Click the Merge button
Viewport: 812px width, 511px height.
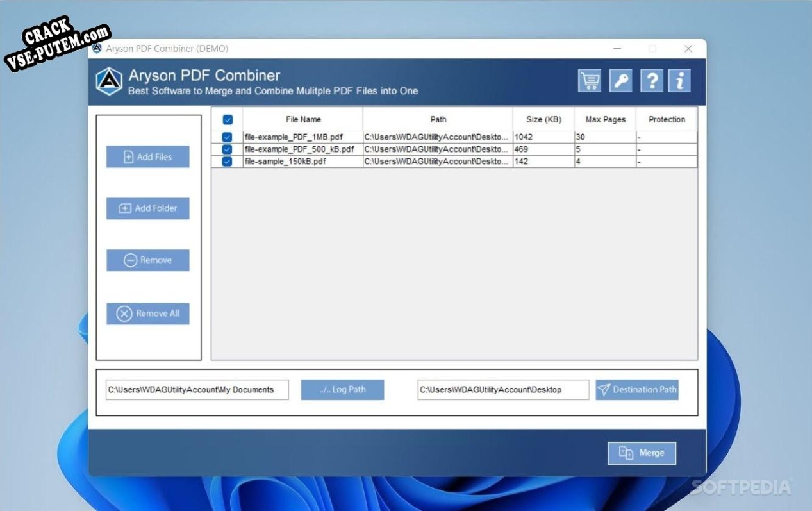(x=642, y=453)
